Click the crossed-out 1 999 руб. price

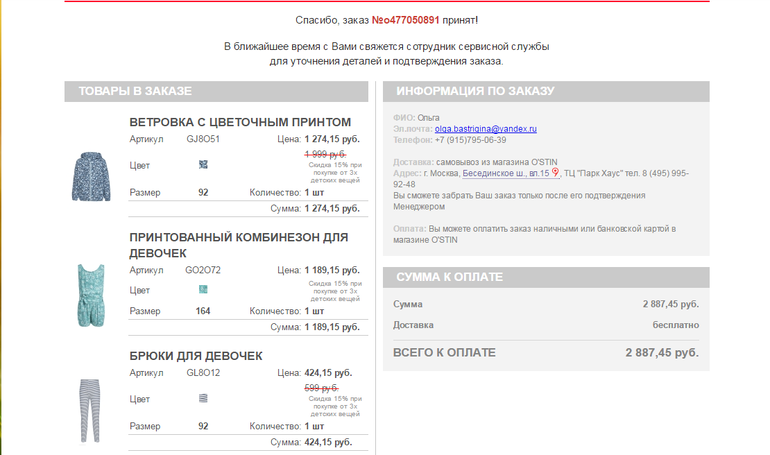point(324,154)
